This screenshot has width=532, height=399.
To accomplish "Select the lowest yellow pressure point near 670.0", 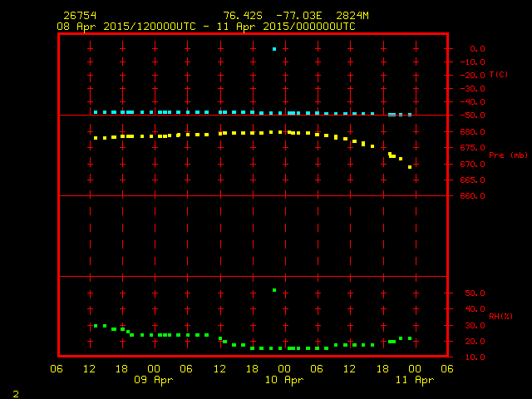I will tap(410, 167).
